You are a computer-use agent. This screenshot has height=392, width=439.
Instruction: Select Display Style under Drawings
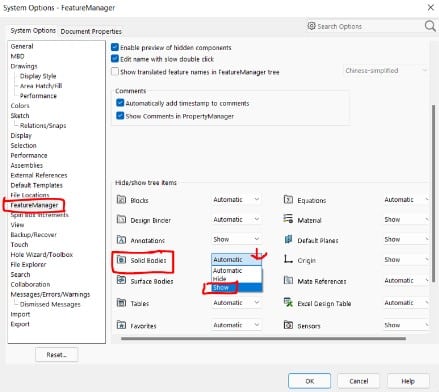38,76
